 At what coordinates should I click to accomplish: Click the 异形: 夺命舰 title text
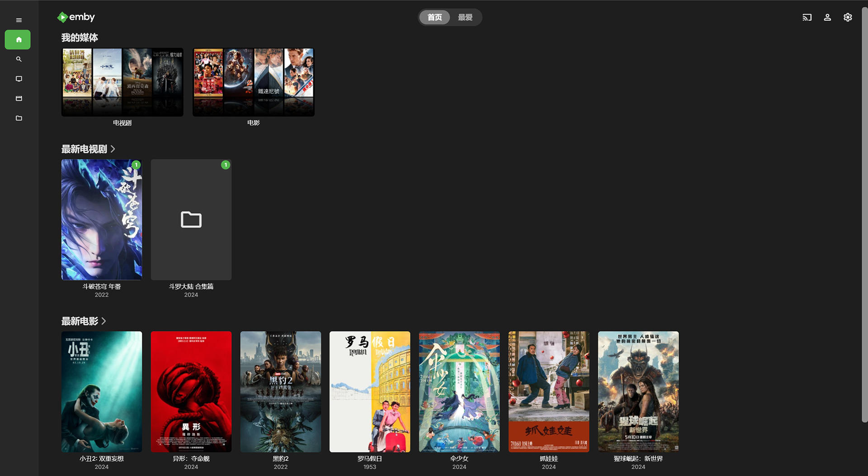pos(191,458)
